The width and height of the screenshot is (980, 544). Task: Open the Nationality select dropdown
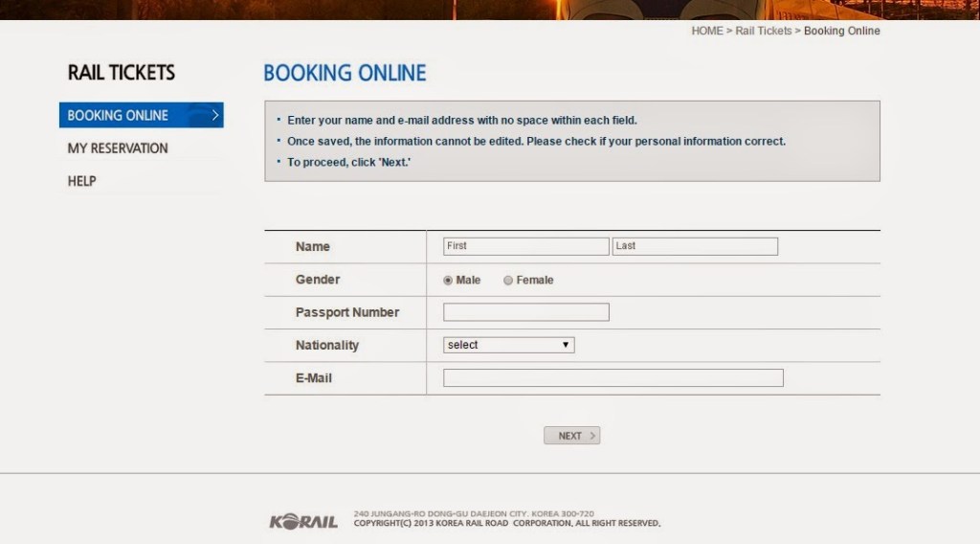point(508,345)
